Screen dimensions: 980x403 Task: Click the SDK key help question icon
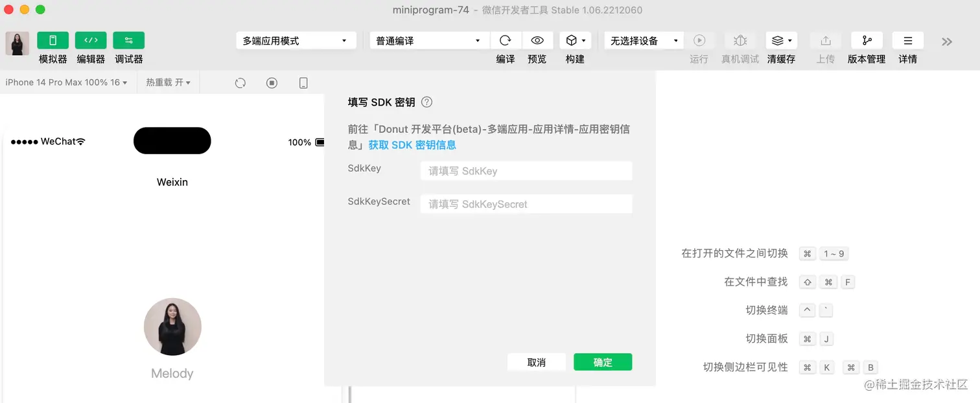(x=426, y=102)
